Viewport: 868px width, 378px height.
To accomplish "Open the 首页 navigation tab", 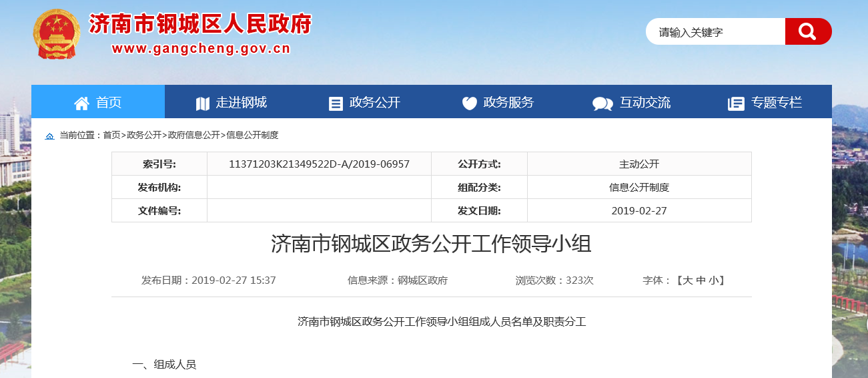I will coord(98,102).
